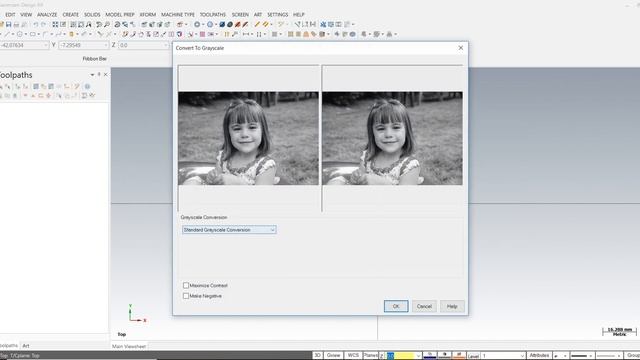Open the line width dropdown in status bar

pyautogui.click(x=619, y=356)
